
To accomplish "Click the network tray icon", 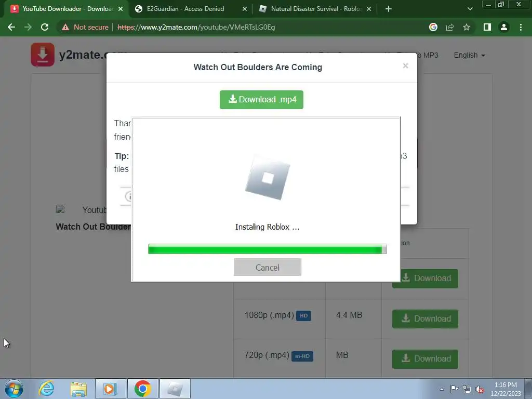I will pos(467,389).
